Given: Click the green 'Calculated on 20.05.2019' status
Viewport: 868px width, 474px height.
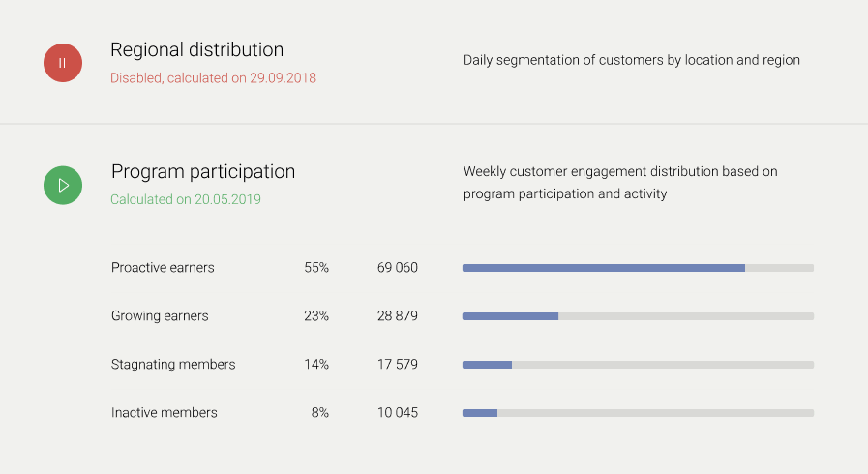Looking at the screenshot, I should coord(185,200).
